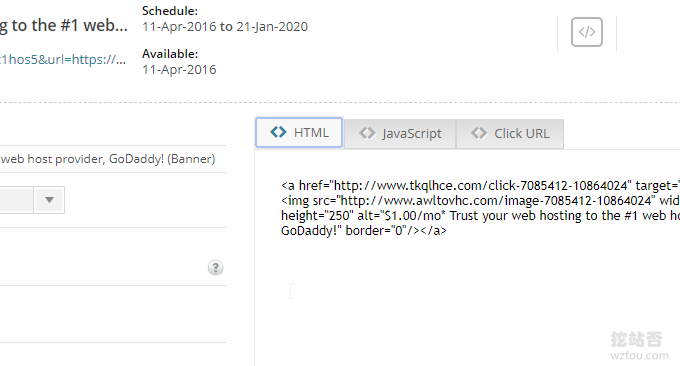
Task: Select the schedule date range 11-Apr-2016 to 21-Jan-2020
Action: pos(225,26)
